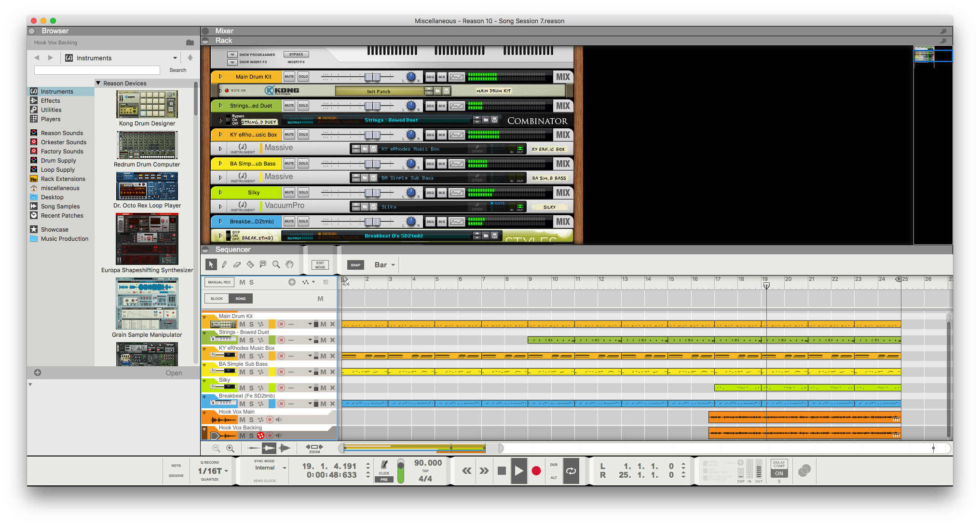Open the 1/16T quantize dropdown

click(213, 471)
